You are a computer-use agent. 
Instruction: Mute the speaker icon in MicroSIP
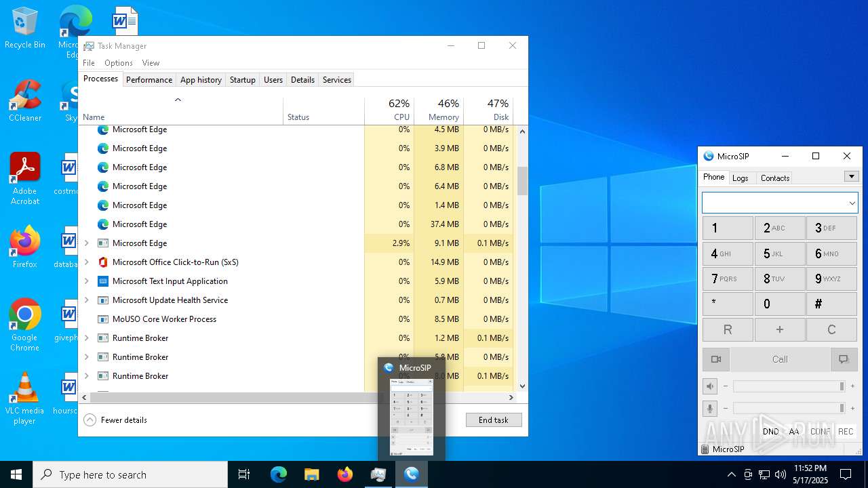710,386
